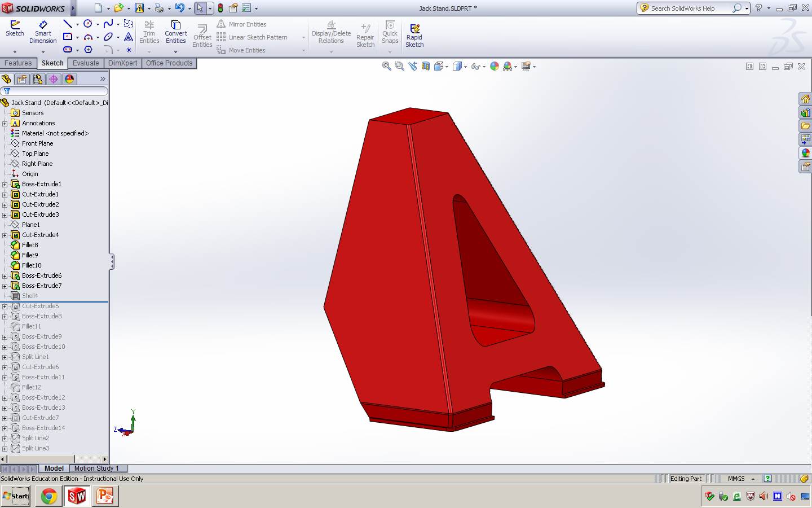The height and width of the screenshot is (508, 812).
Task: Switch to Motion Study 1 tab
Action: (x=96, y=468)
